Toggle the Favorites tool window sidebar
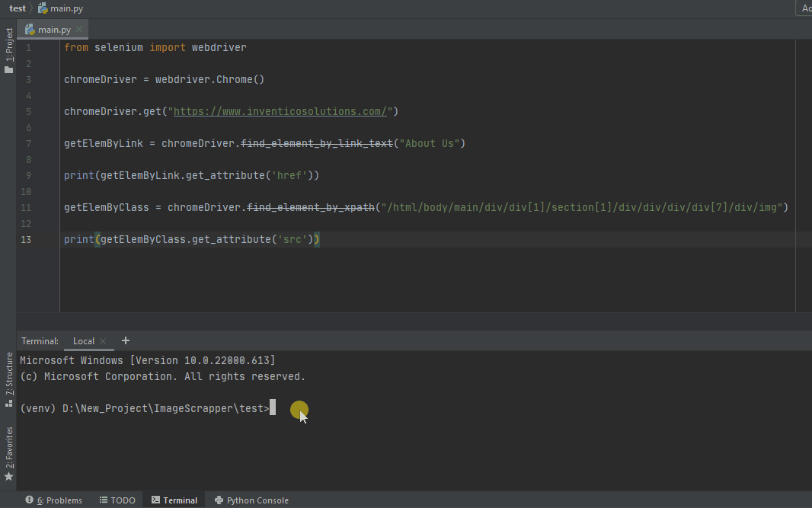 (8, 447)
